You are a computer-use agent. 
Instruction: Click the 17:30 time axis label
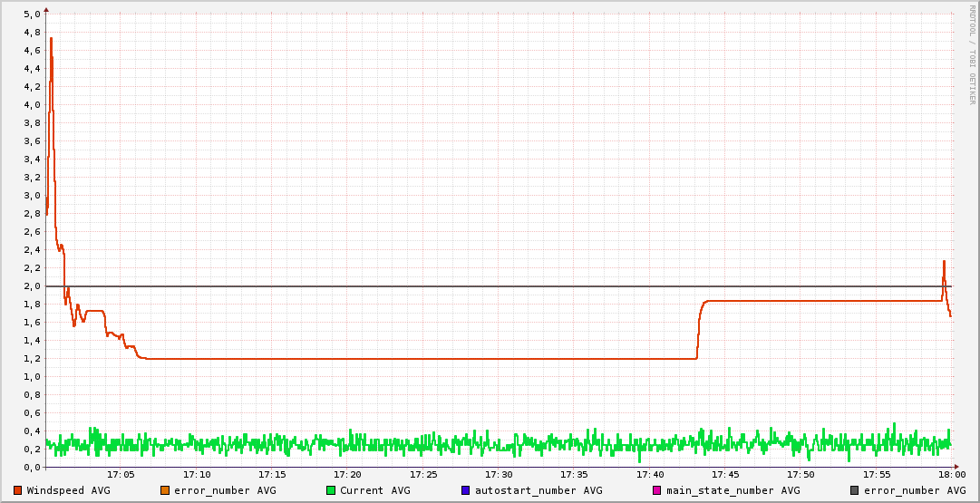click(499, 475)
